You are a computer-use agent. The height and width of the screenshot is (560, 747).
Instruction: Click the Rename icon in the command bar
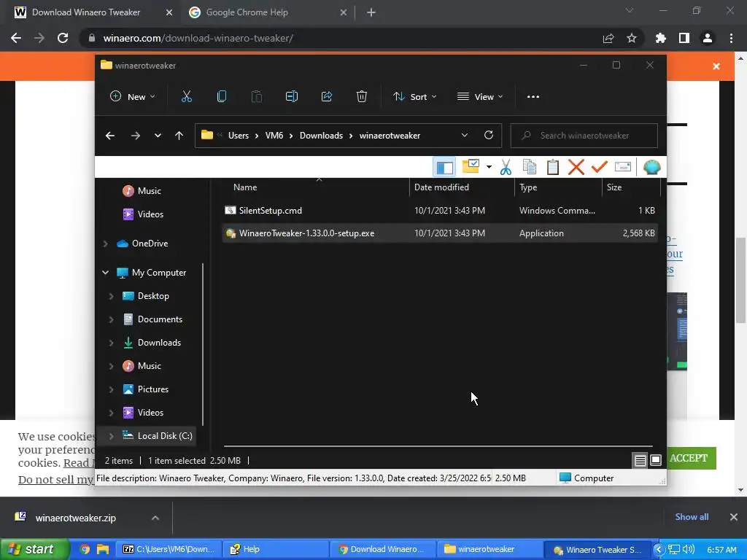[292, 97]
